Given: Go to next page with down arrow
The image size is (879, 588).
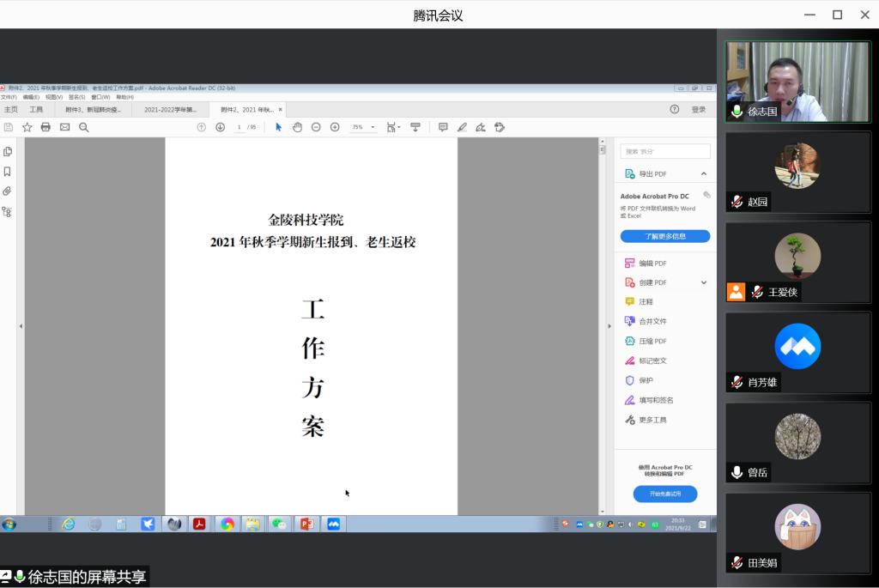Looking at the screenshot, I should coord(220,127).
